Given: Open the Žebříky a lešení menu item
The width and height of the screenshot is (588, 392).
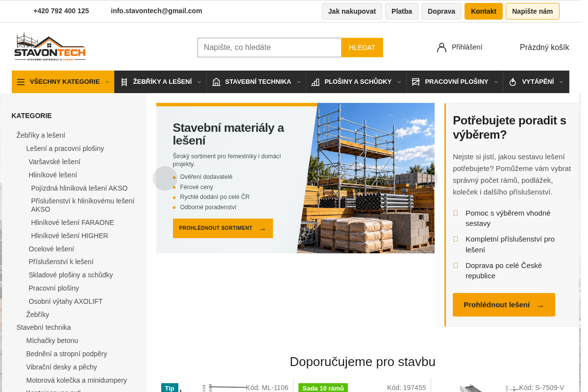Looking at the screenshot, I should tap(161, 82).
